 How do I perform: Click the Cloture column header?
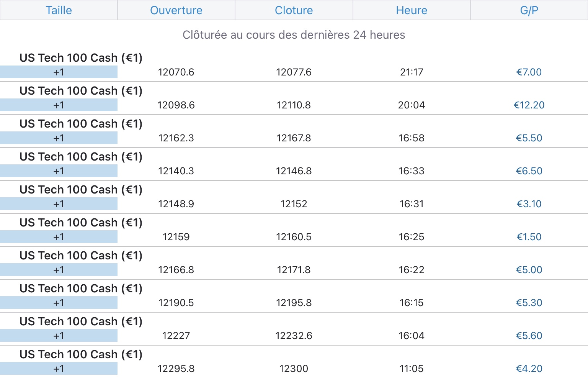click(294, 10)
